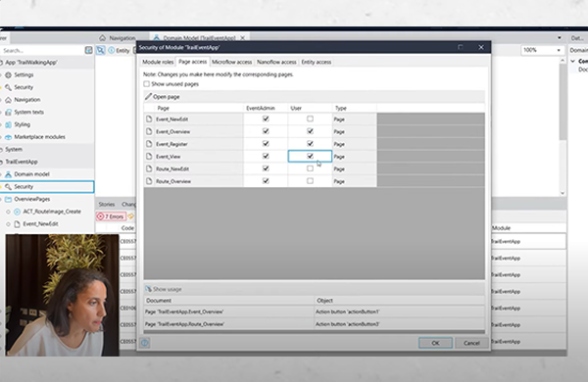Open app-level Security under App 'TrailWalkingApp'
Viewport: 588px width, 382px height.
(x=24, y=87)
